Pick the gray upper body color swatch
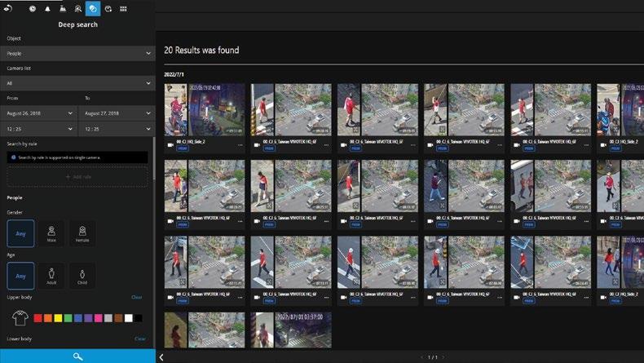This screenshot has width=644, height=363. click(x=108, y=318)
